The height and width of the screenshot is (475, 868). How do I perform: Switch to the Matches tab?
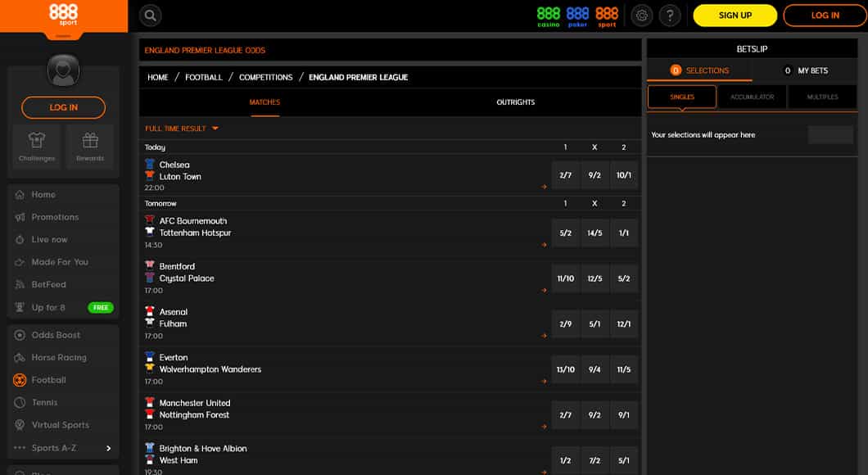click(x=264, y=102)
